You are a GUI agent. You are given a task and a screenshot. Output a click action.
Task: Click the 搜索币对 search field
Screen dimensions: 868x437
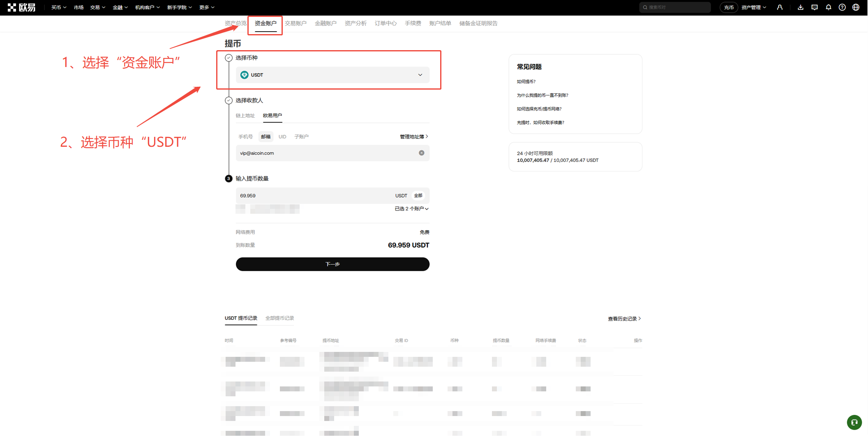click(674, 7)
